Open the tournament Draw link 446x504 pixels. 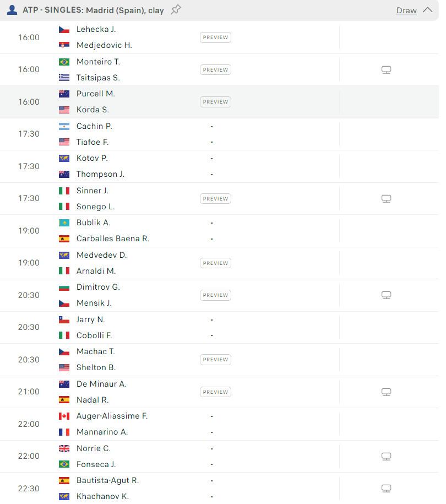[406, 10]
